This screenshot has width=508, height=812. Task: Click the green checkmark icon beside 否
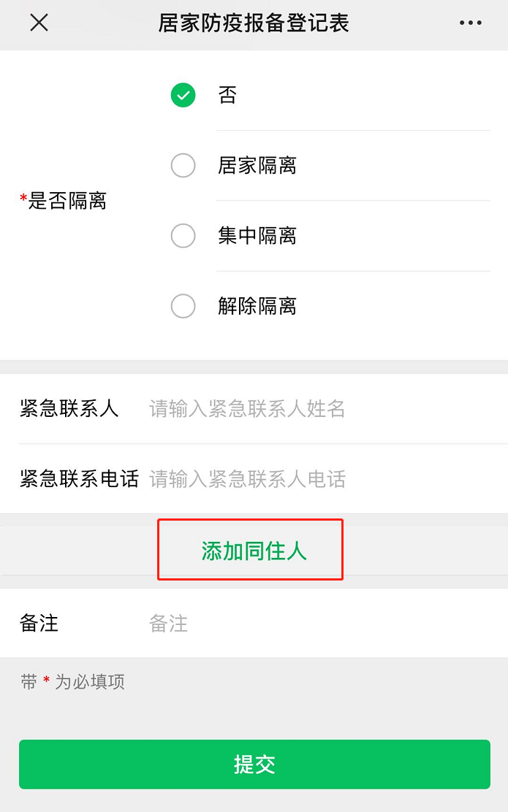[x=183, y=95]
